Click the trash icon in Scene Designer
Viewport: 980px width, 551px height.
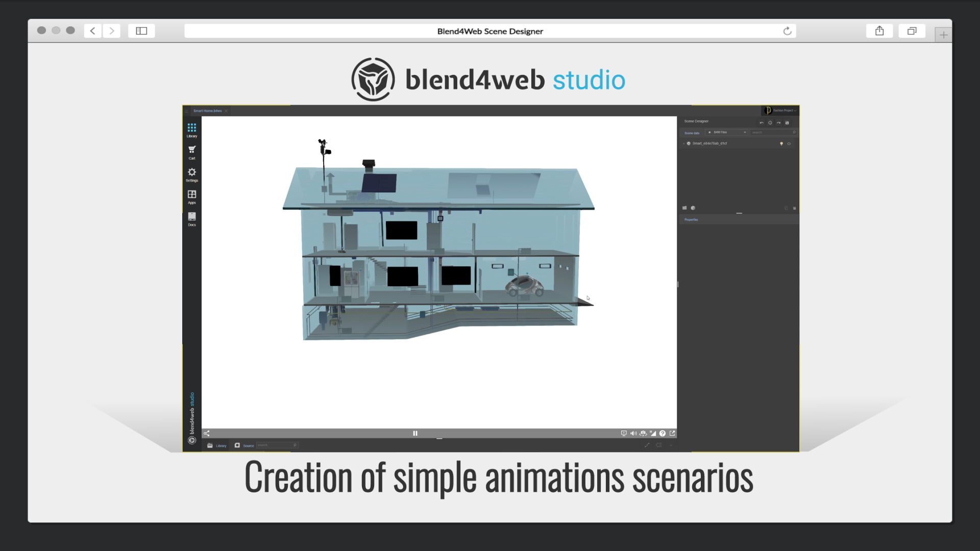[794, 208]
